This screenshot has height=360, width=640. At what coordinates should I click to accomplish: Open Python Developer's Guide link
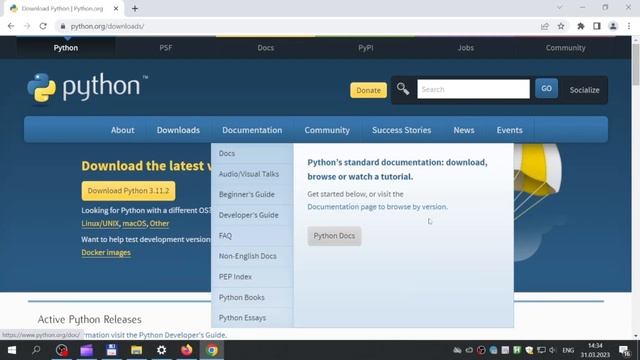point(182,335)
